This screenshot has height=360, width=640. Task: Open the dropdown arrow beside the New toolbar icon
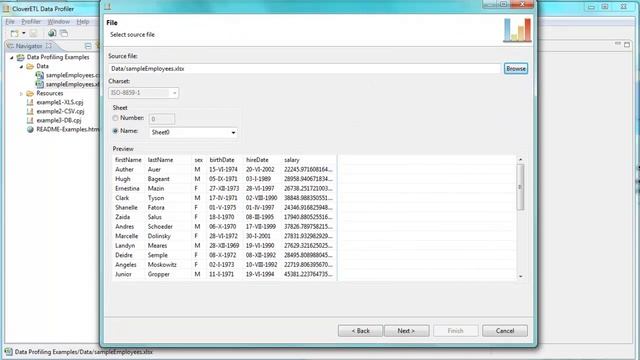pyautogui.click(x=24, y=33)
